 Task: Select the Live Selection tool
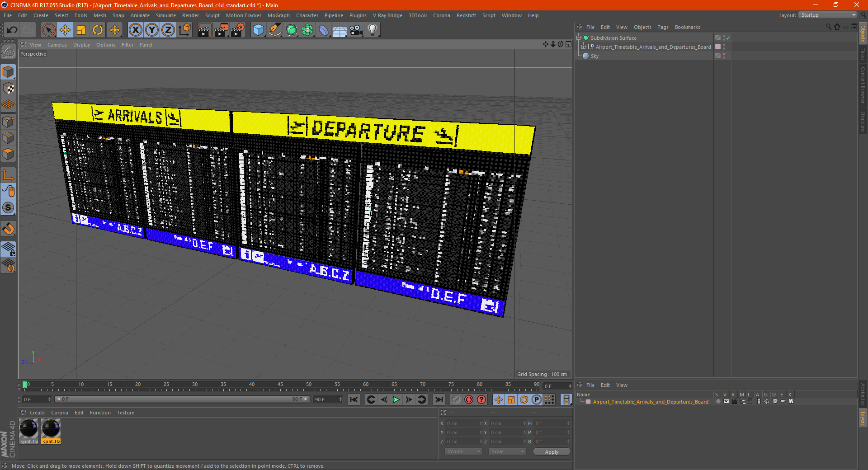(48, 30)
